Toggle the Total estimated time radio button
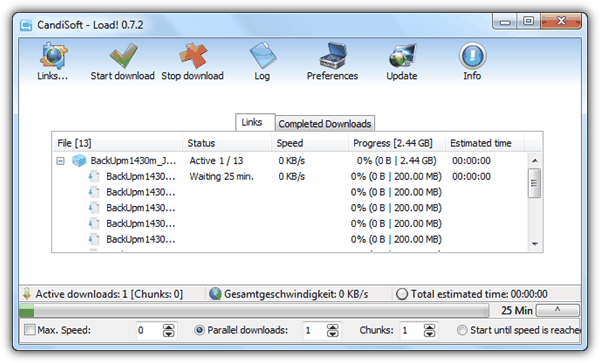The height and width of the screenshot is (362, 600). click(x=402, y=294)
